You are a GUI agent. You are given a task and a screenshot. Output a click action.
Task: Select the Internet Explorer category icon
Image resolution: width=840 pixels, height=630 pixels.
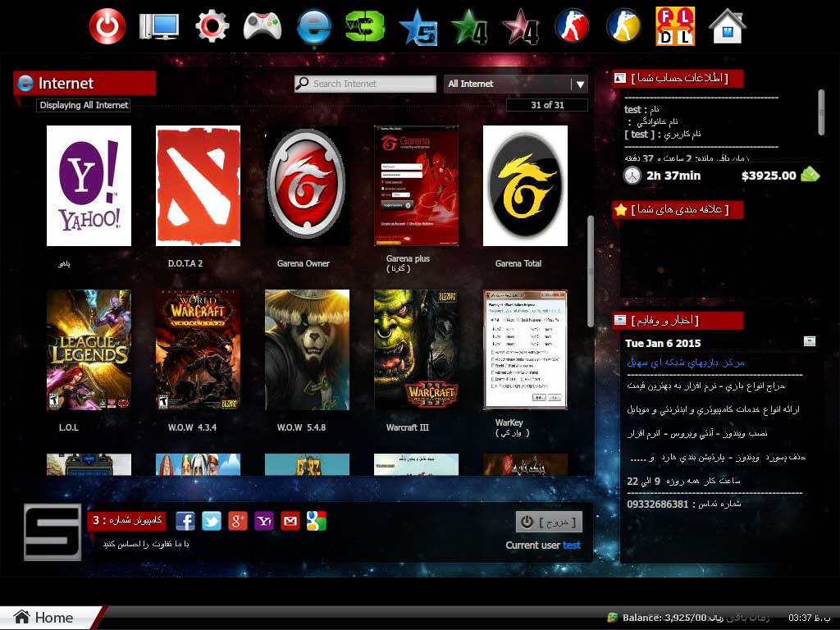314,26
